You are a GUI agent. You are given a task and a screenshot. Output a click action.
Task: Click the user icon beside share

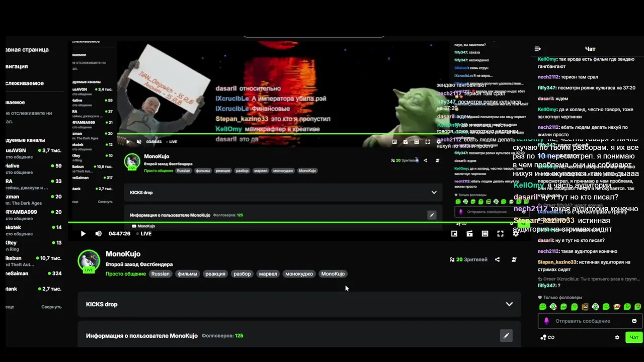(514, 260)
